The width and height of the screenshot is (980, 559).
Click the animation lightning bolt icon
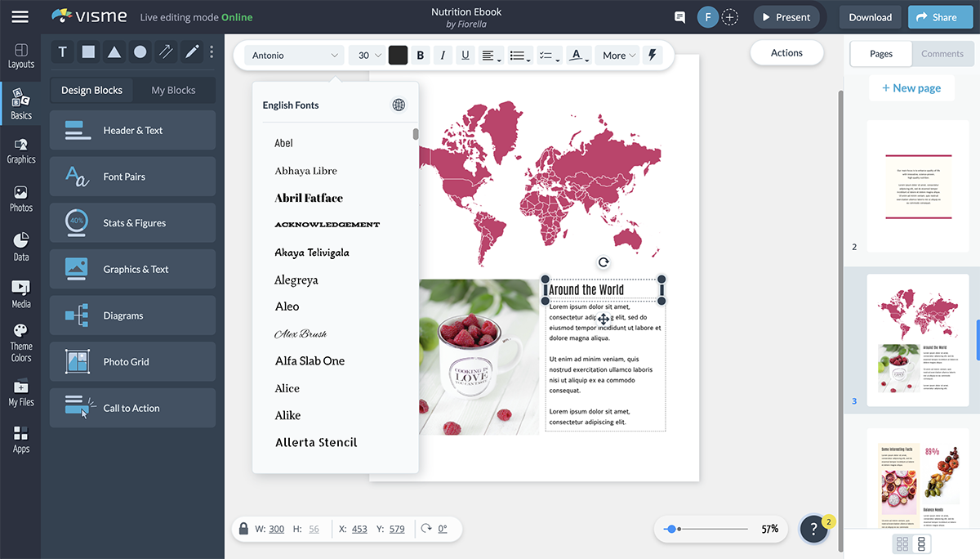tap(652, 55)
